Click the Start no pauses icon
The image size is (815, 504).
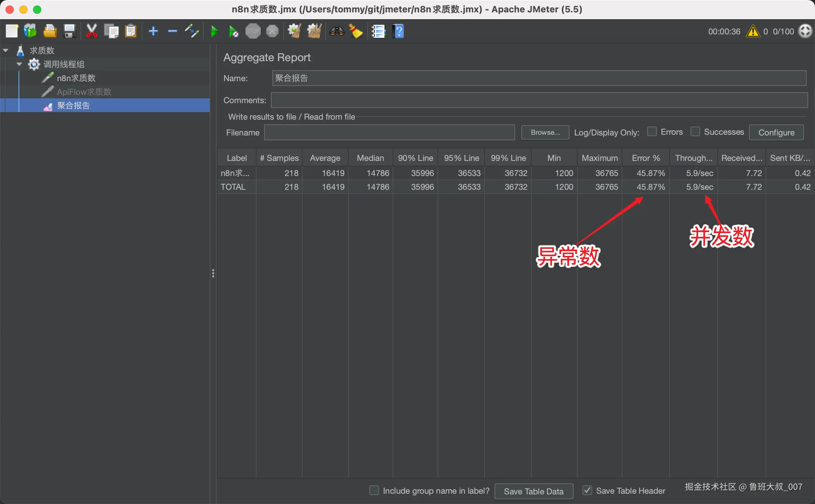[x=233, y=31]
